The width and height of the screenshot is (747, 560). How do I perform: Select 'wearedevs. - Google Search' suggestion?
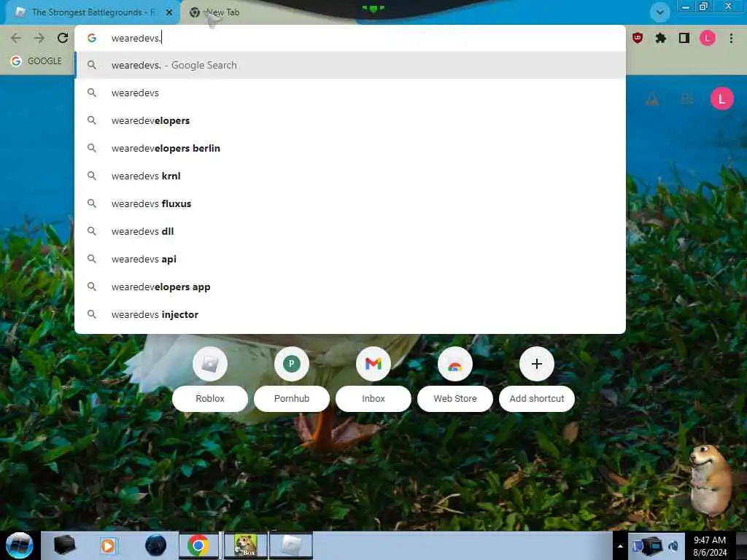(350, 65)
